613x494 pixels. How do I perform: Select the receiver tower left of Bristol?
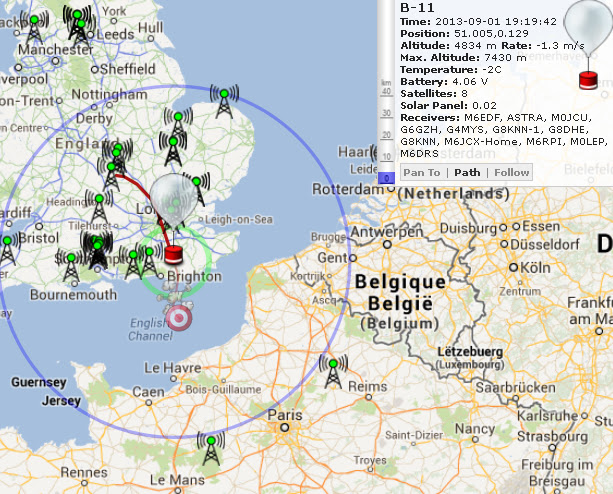pyautogui.click(x=7, y=249)
